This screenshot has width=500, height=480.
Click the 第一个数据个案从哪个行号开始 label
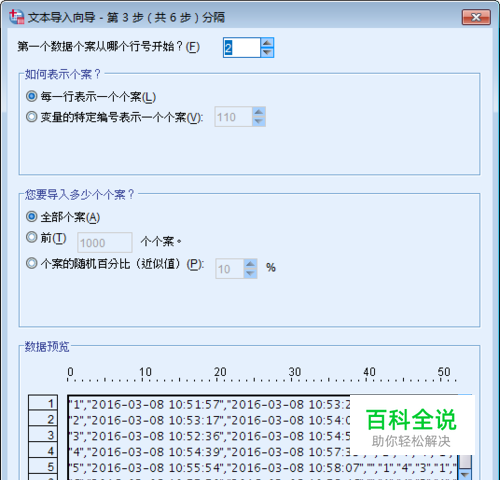click(x=108, y=46)
